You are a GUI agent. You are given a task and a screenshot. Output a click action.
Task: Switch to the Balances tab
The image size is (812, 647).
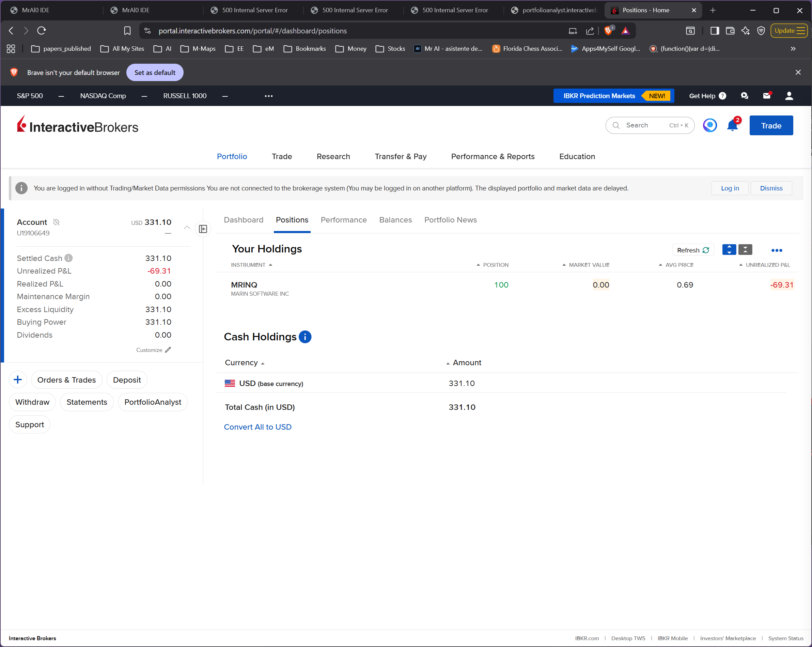click(x=395, y=220)
